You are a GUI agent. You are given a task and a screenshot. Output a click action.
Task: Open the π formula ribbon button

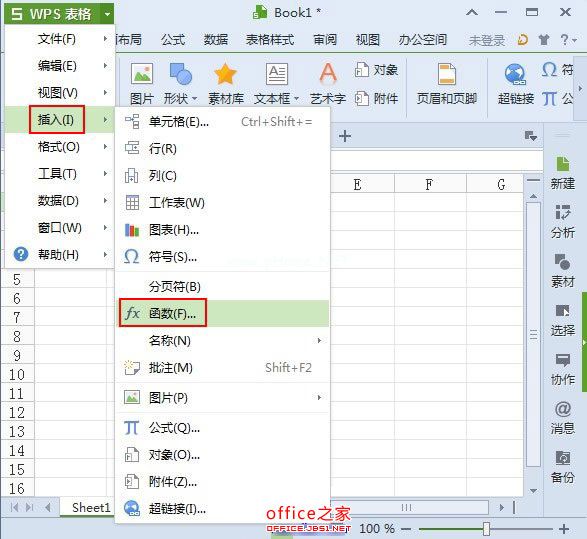(x=557, y=98)
